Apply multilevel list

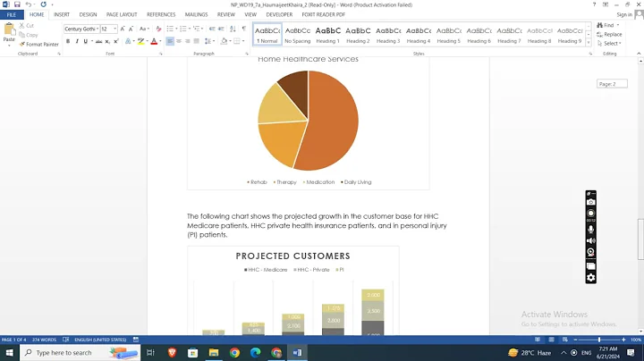[196, 29]
